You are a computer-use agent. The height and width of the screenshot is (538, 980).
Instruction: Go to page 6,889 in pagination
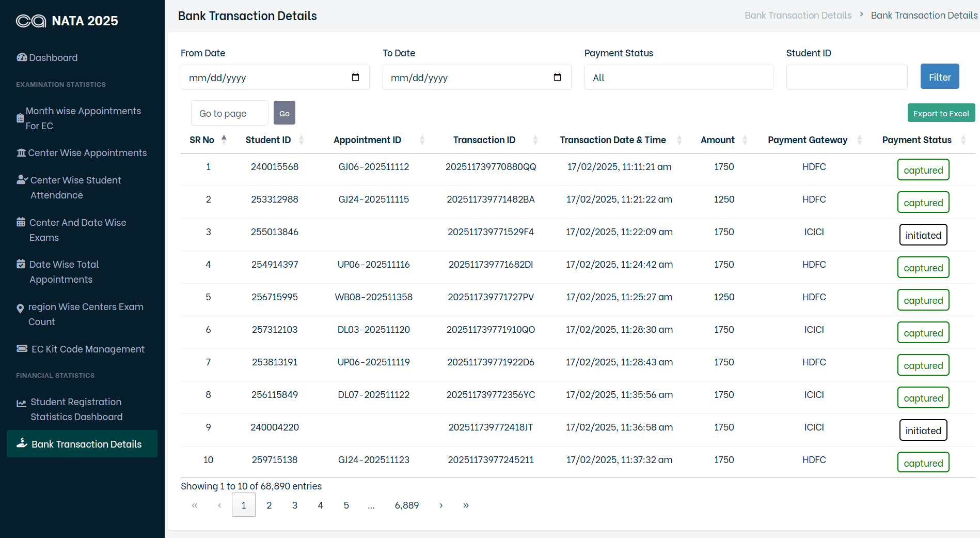407,505
